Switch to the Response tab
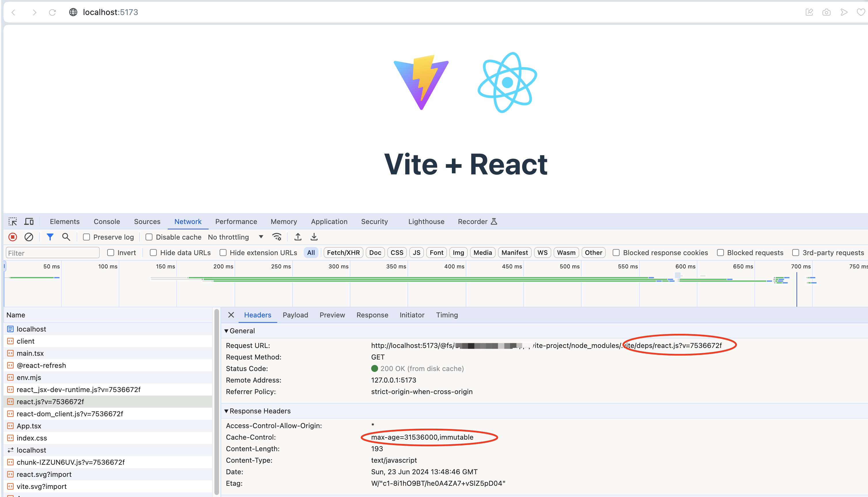This screenshot has height=497, width=868. 372,315
